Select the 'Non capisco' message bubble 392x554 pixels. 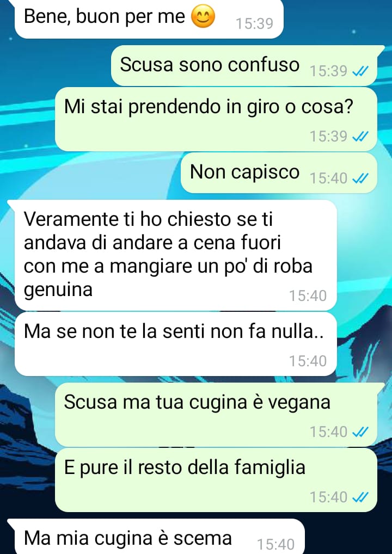point(279,173)
